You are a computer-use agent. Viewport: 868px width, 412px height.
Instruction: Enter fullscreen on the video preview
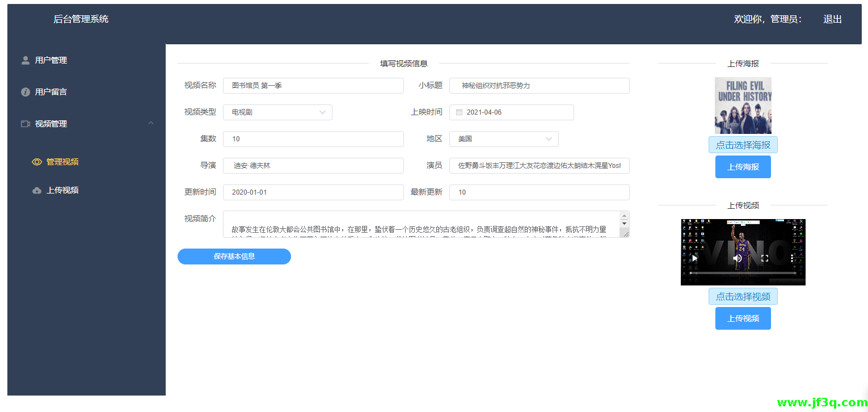(x=765, y=258)
